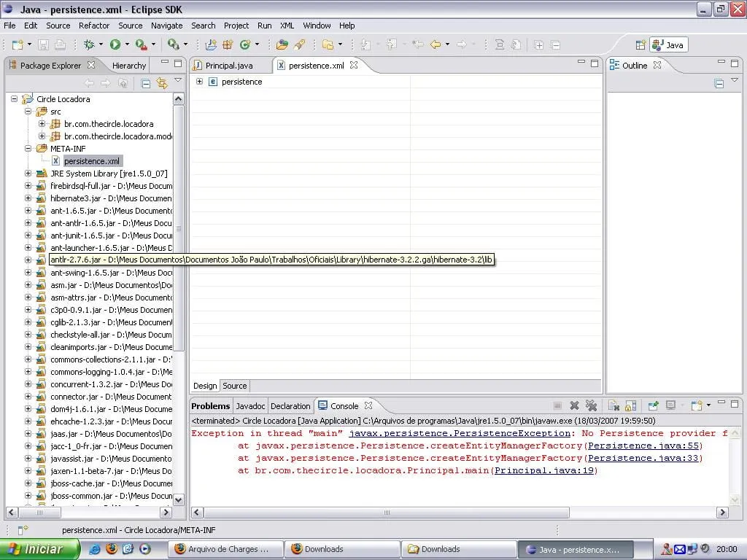Viewport: 747px width, 560px height.
Task: Toggle Scroll Lock in the Console toolbar
Action: (630, 405)
